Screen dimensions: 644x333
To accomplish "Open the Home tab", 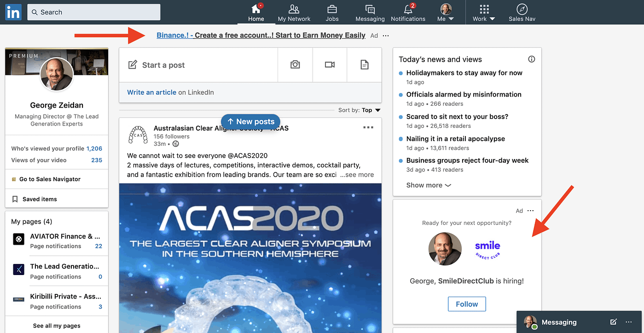I will point(256,12).
